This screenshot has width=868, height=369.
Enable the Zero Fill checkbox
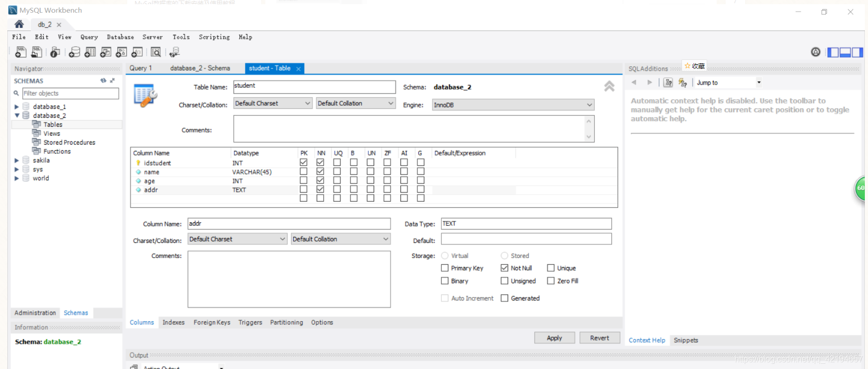tap(551, 281)
